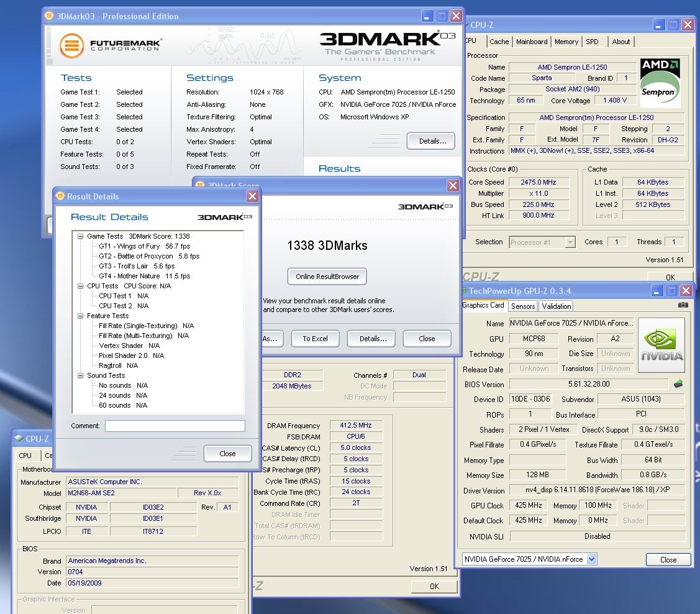This screenshot has height=614, width=700.
Task: Open the CPU-Z SPD tab
Action: coord(593,42)
